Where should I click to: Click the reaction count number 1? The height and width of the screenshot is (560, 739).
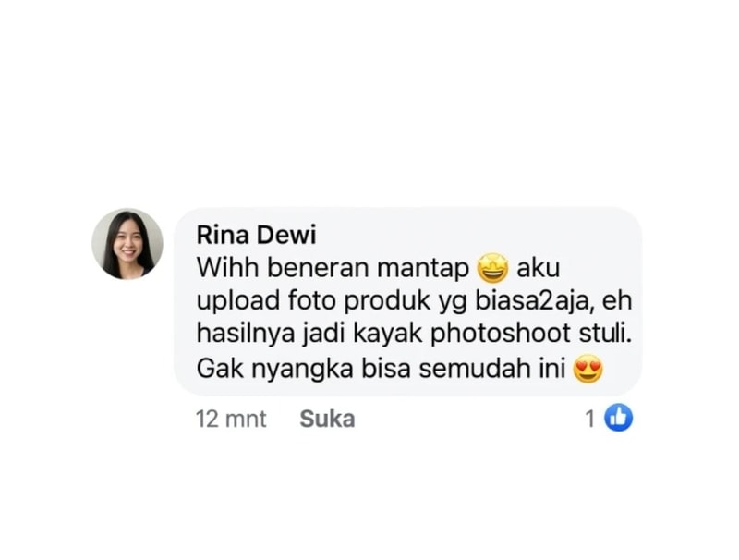pos(590,419)
